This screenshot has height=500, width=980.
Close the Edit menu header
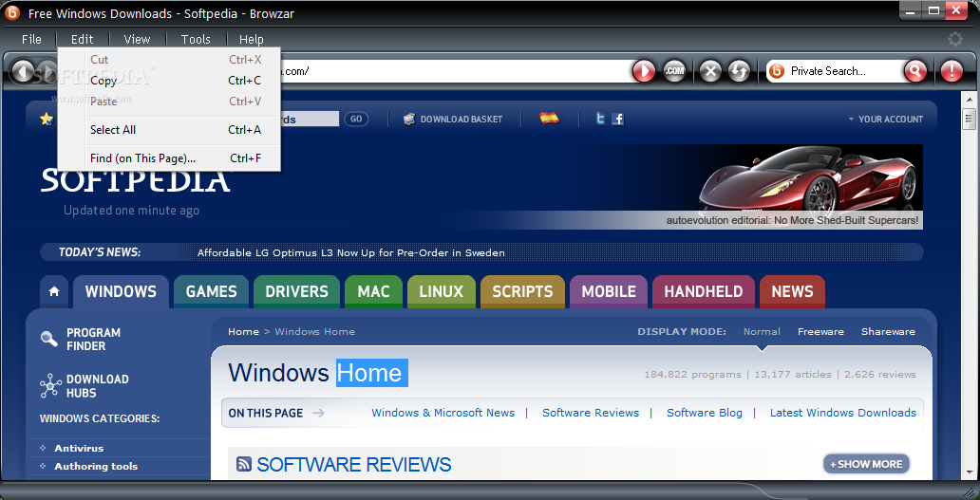point(82,39)
